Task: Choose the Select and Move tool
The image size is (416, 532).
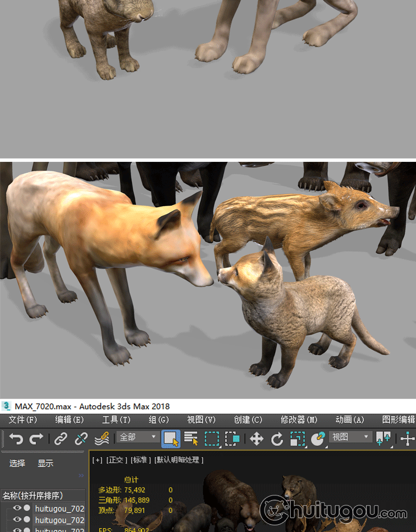Action: 256,439
